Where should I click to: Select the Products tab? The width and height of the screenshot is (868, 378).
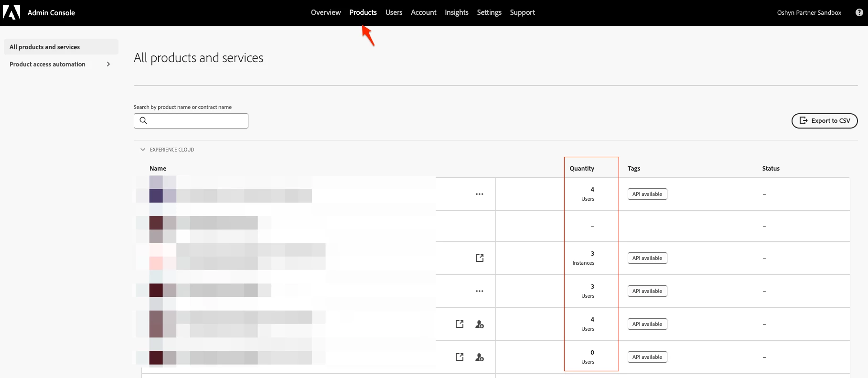pos(363,12)
